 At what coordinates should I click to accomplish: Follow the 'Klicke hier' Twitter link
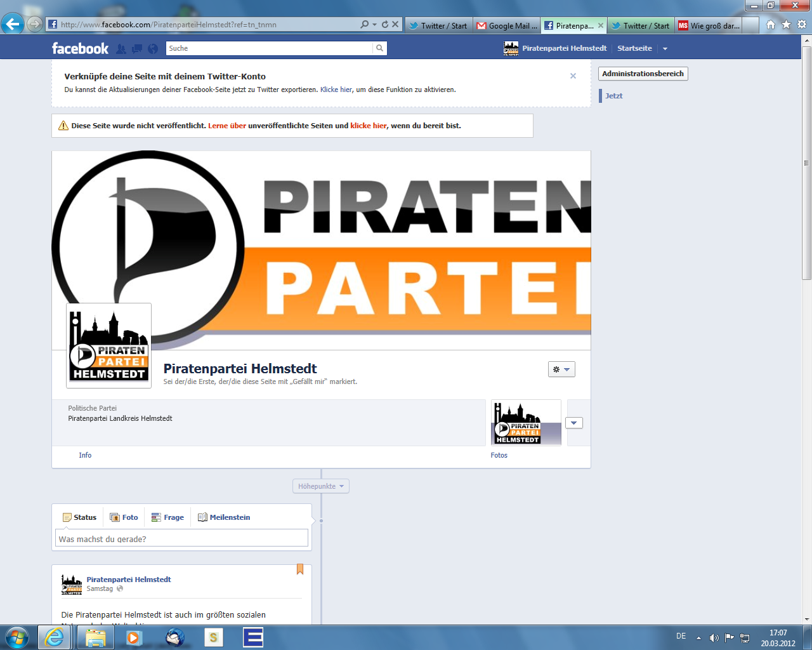tap(336, 90)
